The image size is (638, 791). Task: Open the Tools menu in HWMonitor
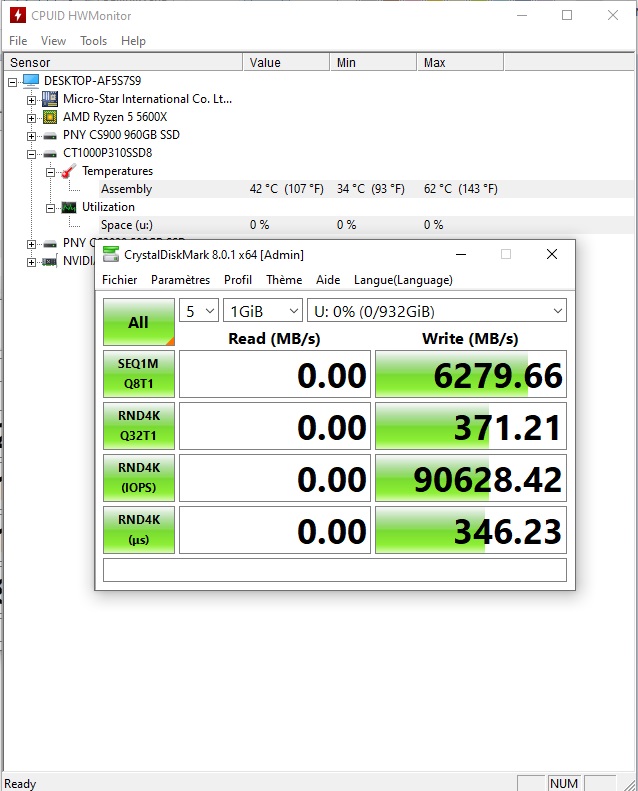(x=93, y=41)
